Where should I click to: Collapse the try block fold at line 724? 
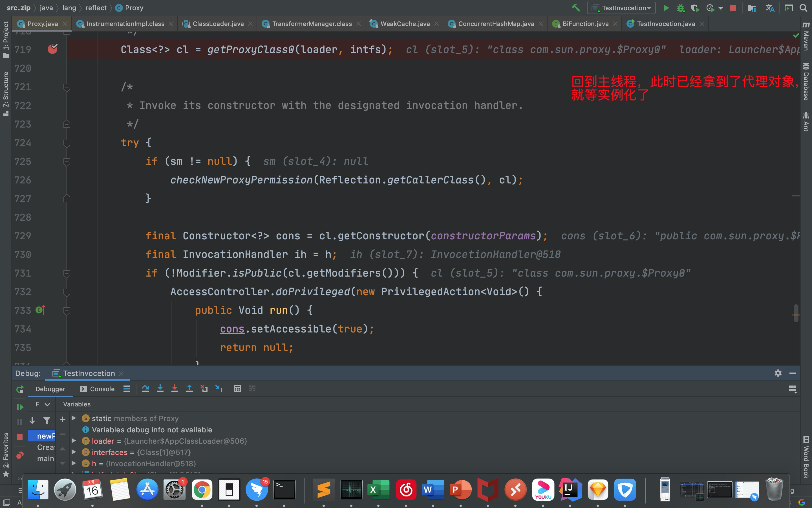[x=67, y=143]
